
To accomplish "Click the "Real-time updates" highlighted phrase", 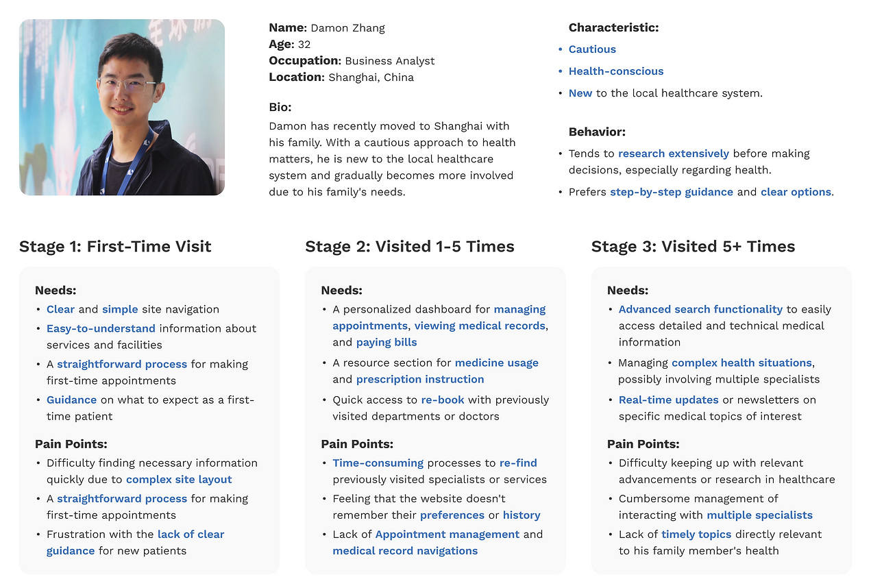I will [x=668, y=400].
